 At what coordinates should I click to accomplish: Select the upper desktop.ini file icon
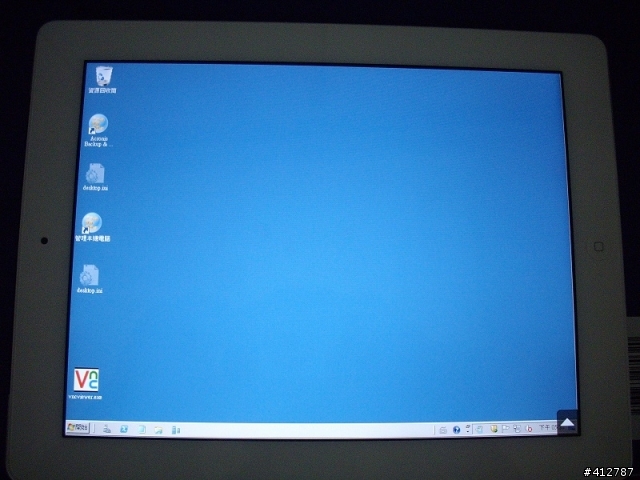coord(96,177)
